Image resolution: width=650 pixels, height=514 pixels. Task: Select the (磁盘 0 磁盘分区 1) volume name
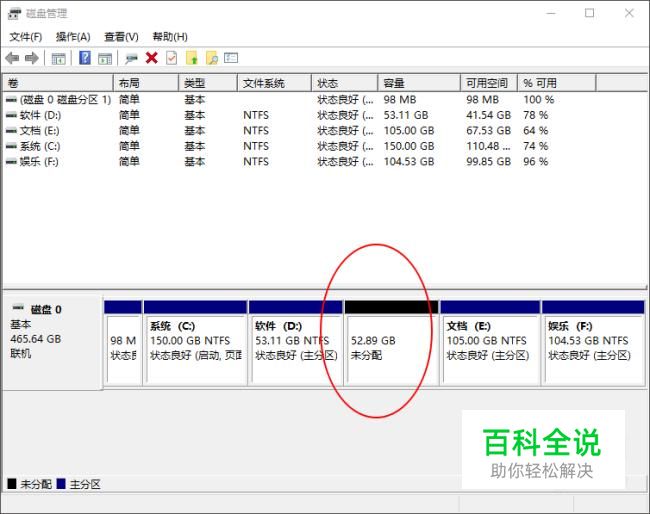pyautogui.click(x=65, y=100)
